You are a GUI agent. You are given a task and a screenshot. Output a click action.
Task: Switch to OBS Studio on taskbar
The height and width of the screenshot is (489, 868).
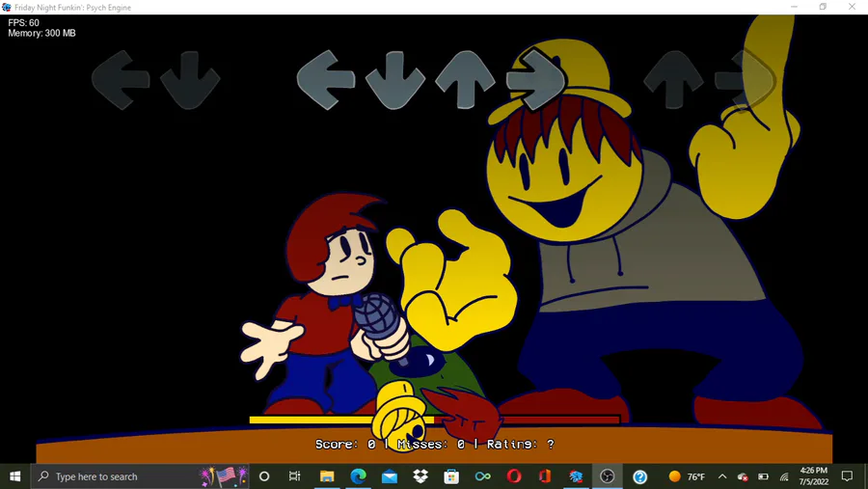pyautogui.click(x=608, y=476)
